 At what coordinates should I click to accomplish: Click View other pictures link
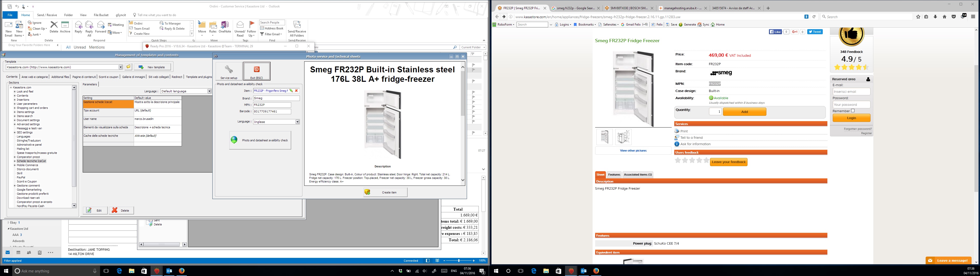coord(633,151)
